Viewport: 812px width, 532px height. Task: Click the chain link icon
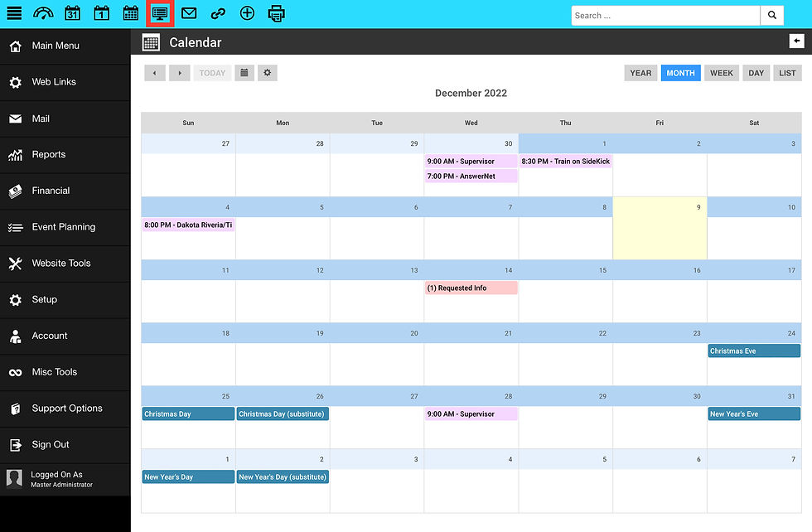point(218,13)
